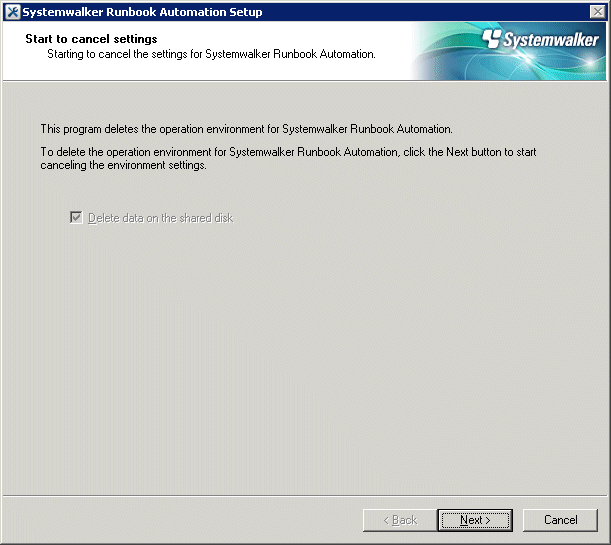Select the 'Start to cancel settings' heading
The height and width of the screenshot is (545, 611).
pyautogui.click(x=91, y=39)
